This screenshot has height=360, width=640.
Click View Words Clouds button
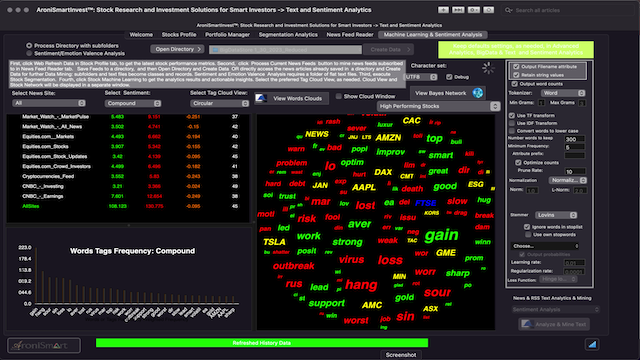pos(291,98)
